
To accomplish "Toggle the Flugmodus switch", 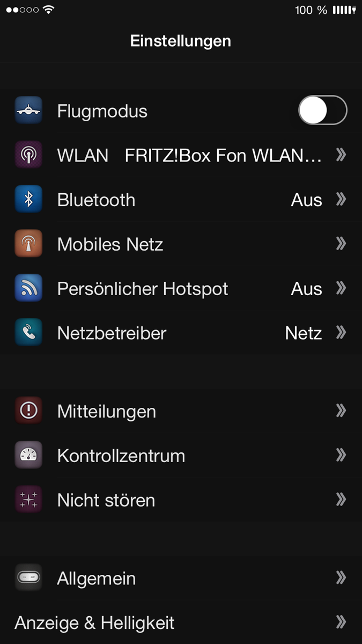I will (x=323, y=111).
